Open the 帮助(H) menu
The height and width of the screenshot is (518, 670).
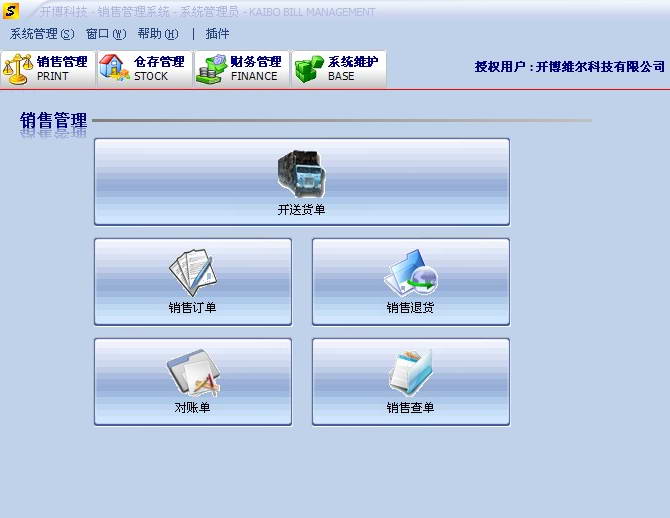158,34
